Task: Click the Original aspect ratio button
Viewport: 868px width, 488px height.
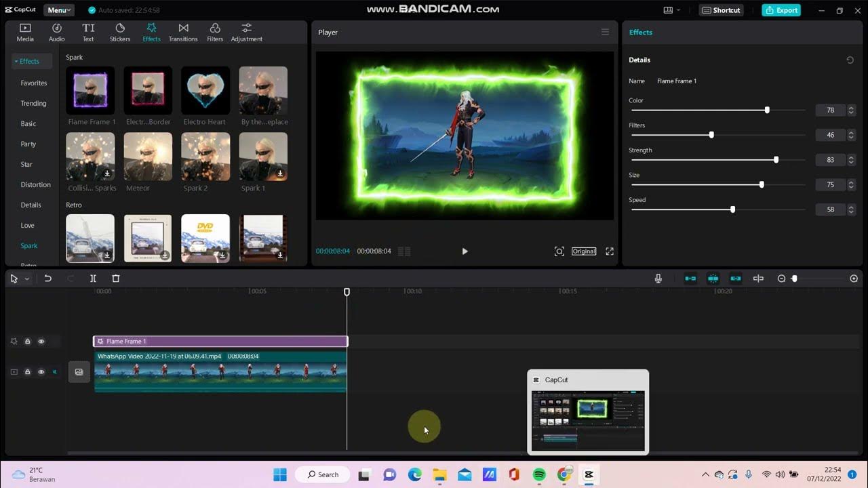Action: pyautogui.click(x=584, y=251)
